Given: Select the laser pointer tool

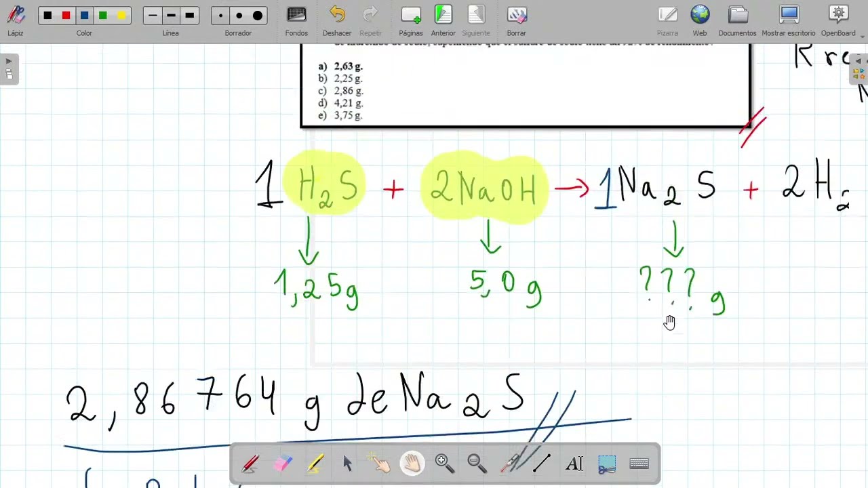Looking at the screenshot, I should [509, 464].
